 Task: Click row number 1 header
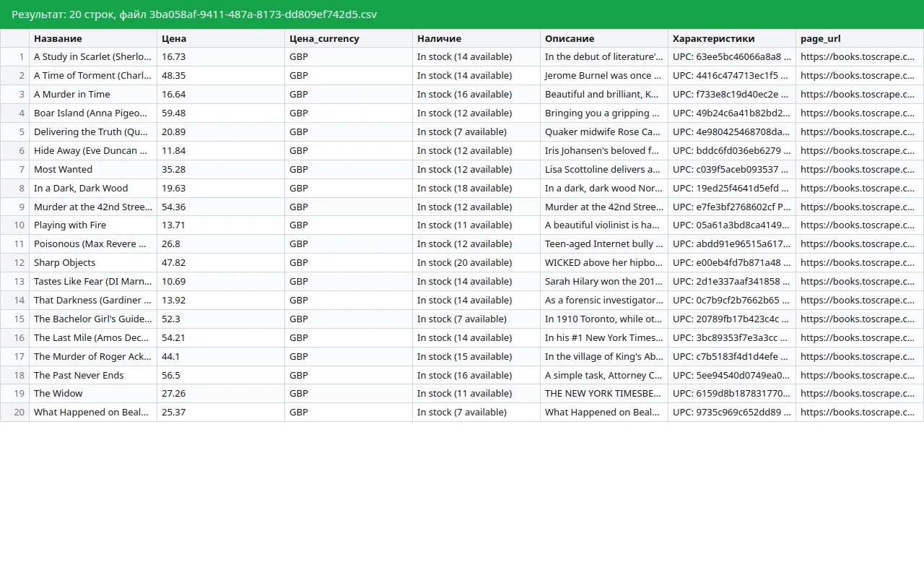pyautogui.click(x=14, y=57)
